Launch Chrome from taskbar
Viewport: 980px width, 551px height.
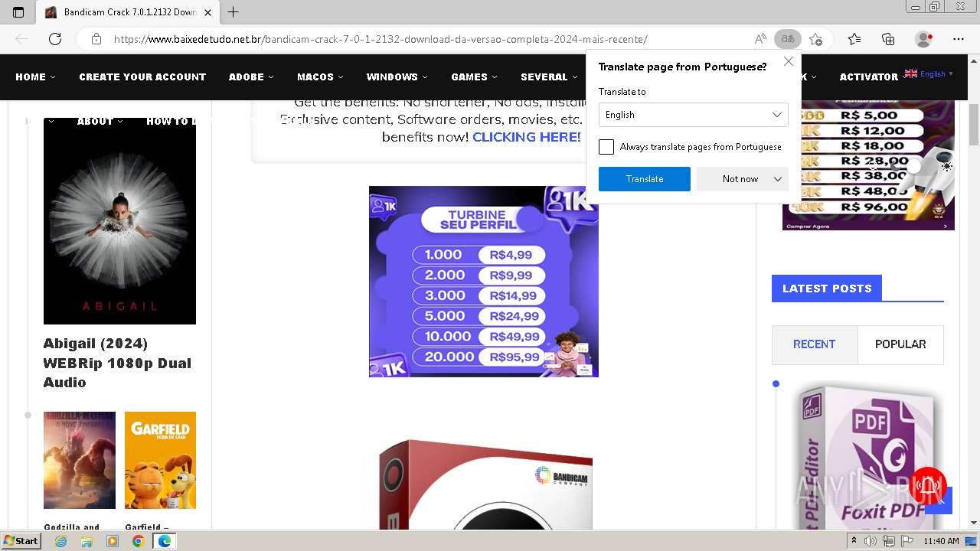(138, 541)
